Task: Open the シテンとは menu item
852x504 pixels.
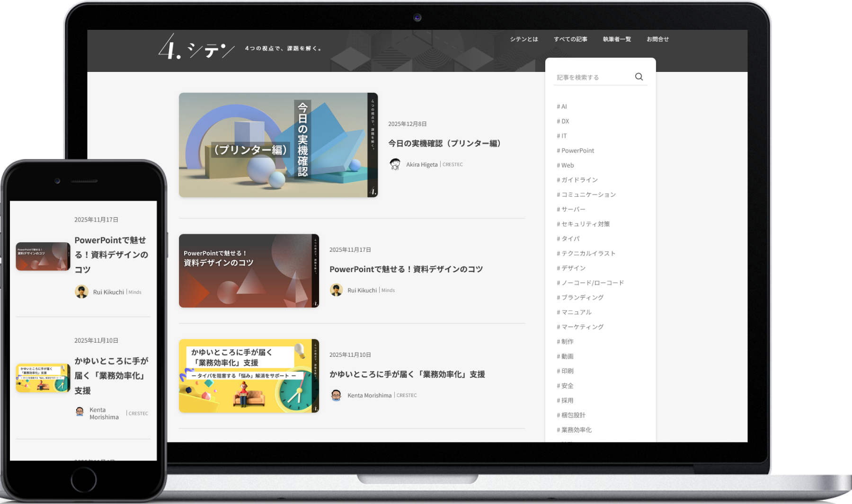Action: tap(524, 39)
